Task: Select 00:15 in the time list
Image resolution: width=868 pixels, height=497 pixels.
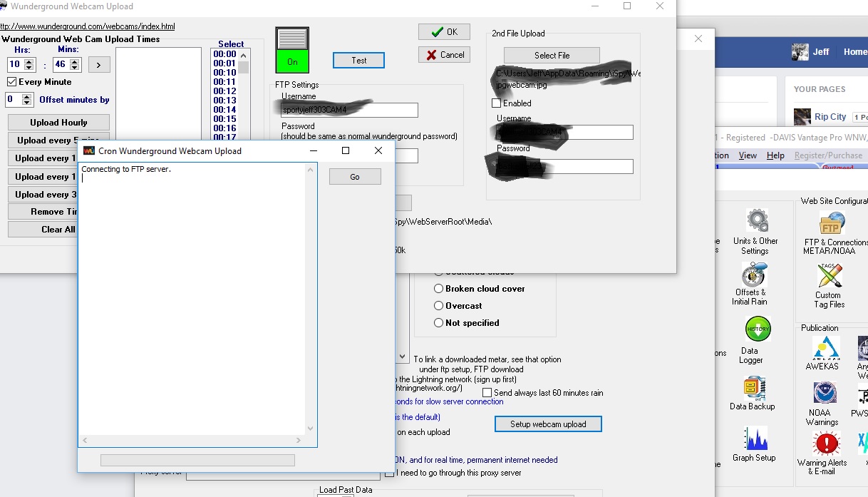Action: 224,119
